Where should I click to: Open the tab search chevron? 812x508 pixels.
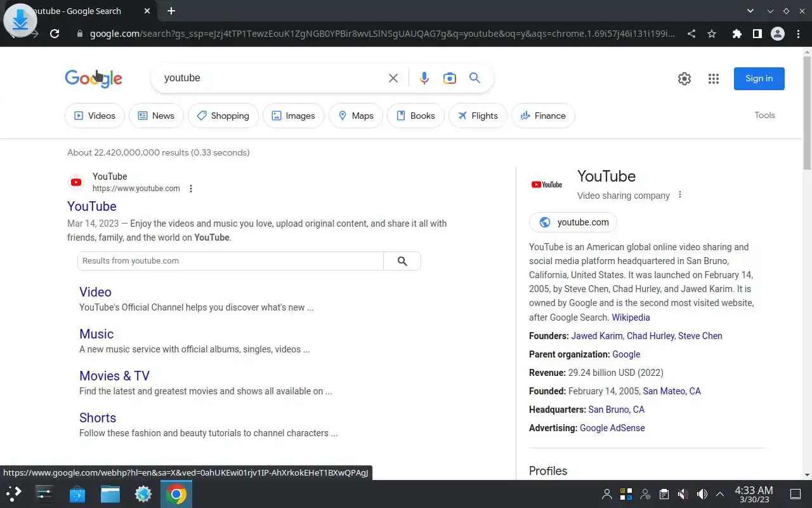750,11
